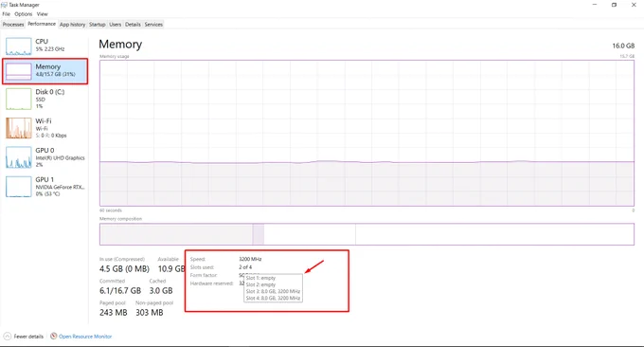Select the Performance tab
Image resolution: width=644 pixels, height=347 pixels.
42,24
